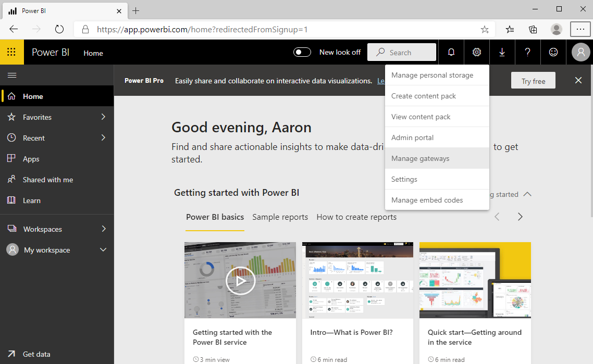Open the help question mark icon
This screenshot has width=593, height=364.
click(527, 52)
